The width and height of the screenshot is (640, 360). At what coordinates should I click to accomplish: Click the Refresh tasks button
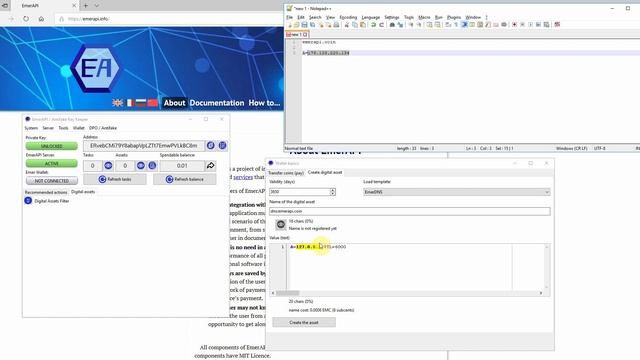coord(115,179)
